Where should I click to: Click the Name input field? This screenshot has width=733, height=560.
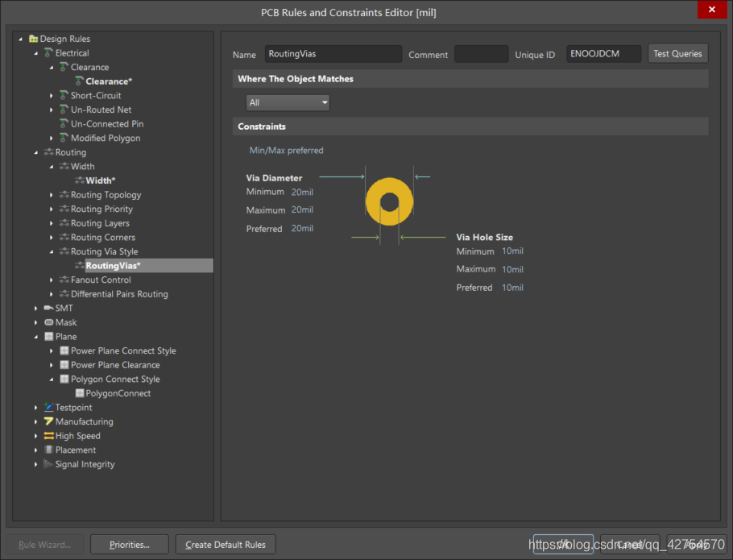click(x=333, y=54)
